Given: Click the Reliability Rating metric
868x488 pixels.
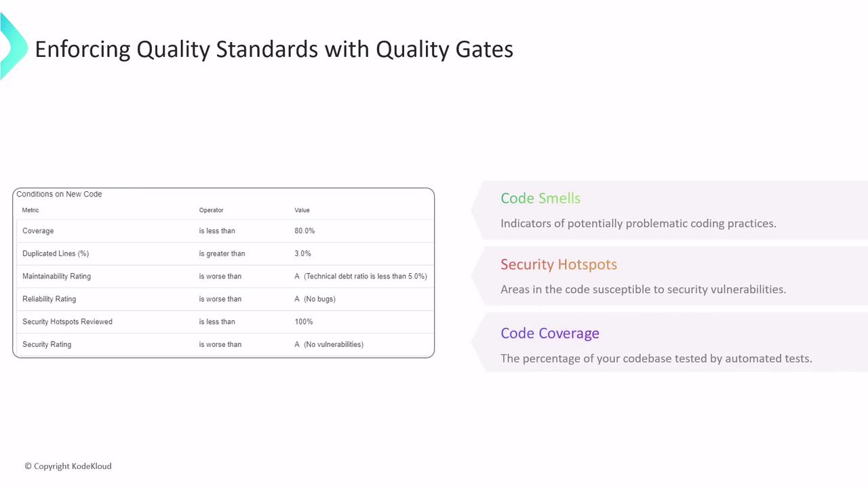Looking at the screenshot, I should click(x=49, y=299).
